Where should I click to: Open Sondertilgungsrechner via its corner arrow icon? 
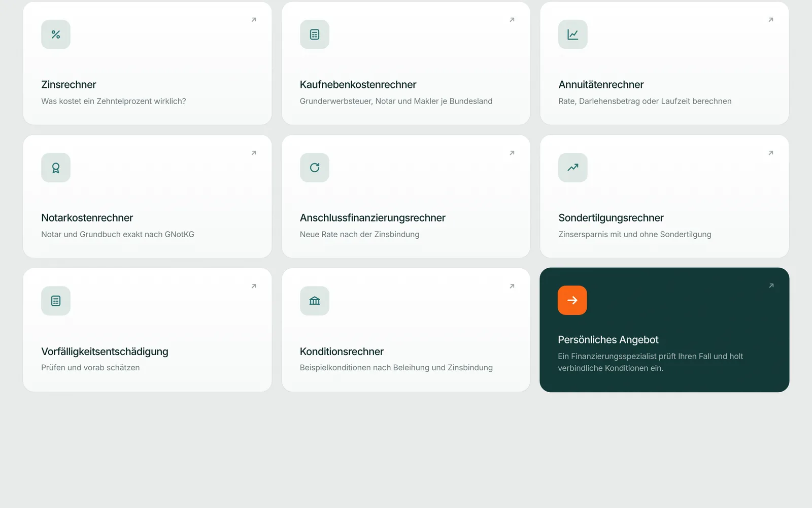pyautogui.click(x=771, y=153)
